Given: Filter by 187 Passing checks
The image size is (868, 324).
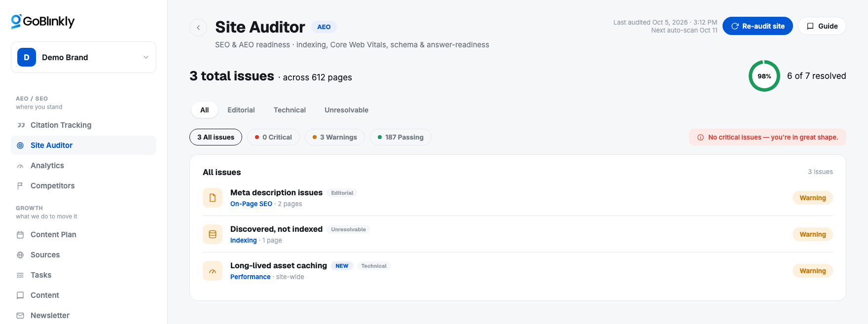Looking at the screenshot, I should (x=400, y=137).
